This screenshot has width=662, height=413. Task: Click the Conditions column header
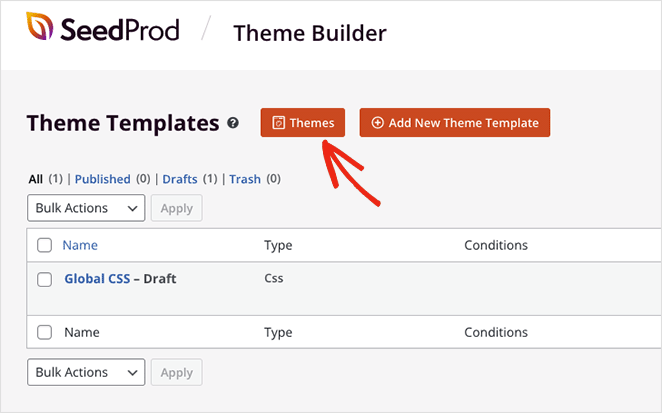click(x=496, y=245)
